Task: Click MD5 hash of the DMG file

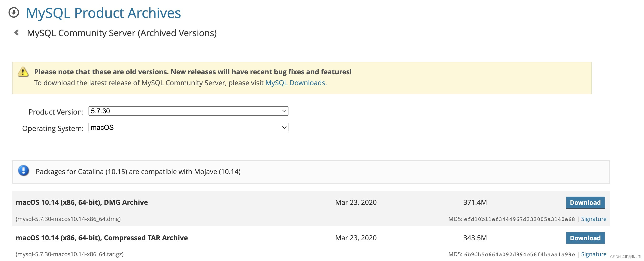Action: tap(519, 219)
